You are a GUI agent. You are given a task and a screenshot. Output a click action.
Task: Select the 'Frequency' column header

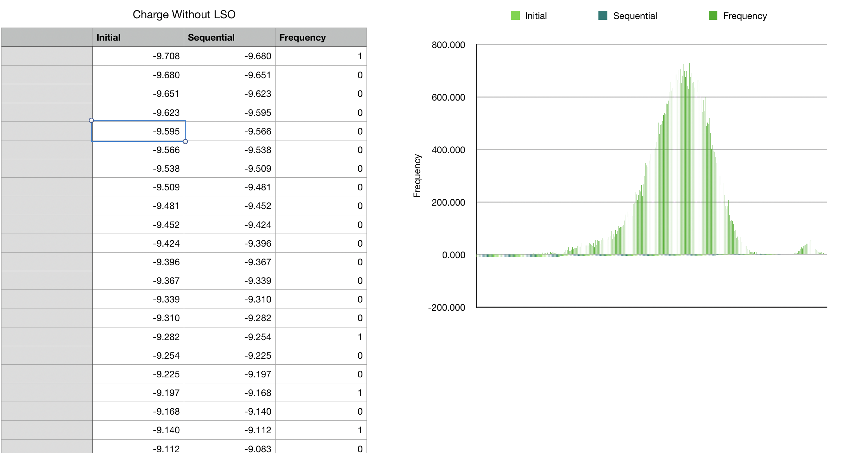pos(302,37)
